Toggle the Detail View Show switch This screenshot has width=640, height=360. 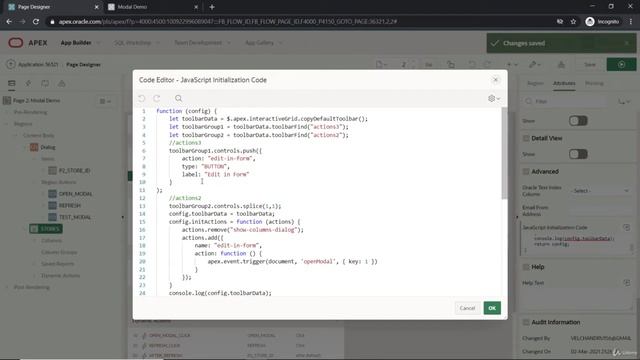point(578,154)
